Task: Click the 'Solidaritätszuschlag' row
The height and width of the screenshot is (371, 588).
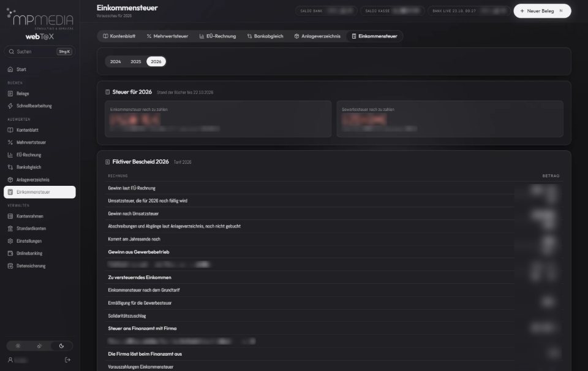Action: point(334,316)
